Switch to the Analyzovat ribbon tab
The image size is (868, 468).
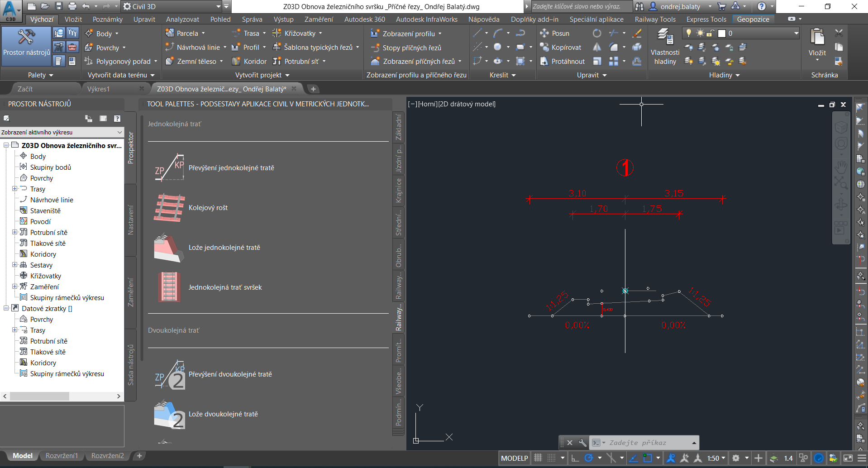click(x=182, y=19)
